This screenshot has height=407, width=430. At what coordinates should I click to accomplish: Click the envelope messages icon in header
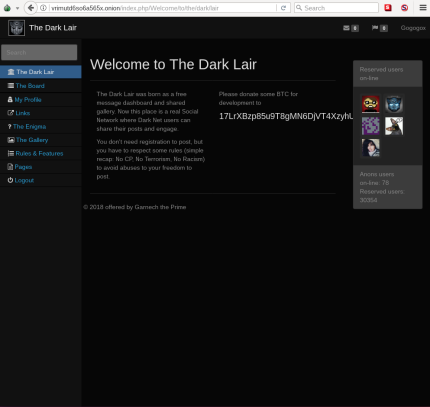coord(346,28)
